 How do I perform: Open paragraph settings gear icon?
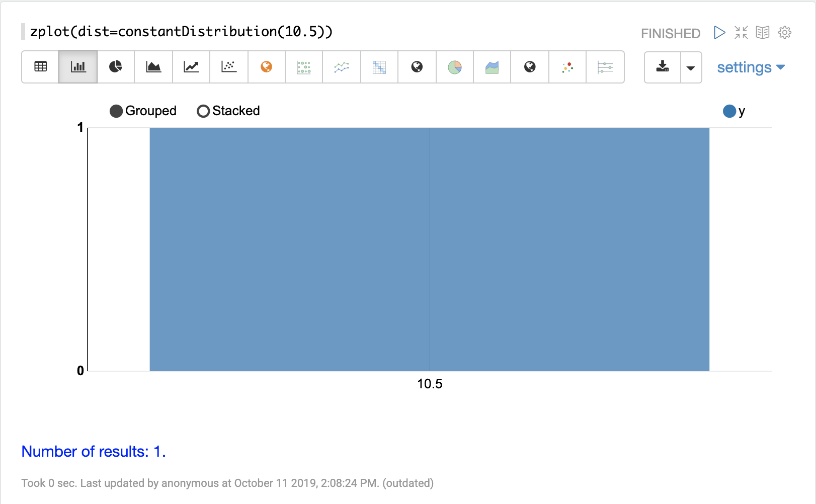[785, 33]
